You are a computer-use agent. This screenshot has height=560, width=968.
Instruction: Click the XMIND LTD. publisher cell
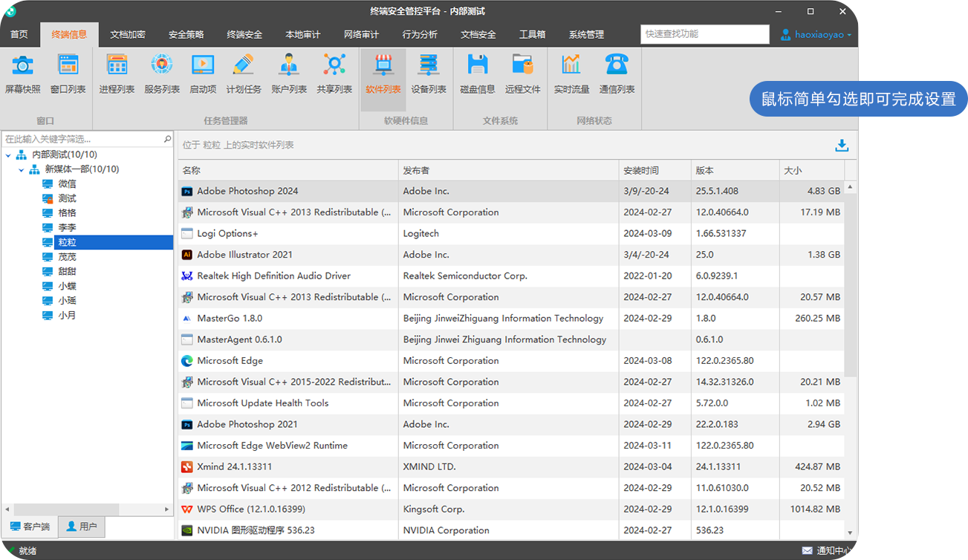509,467
